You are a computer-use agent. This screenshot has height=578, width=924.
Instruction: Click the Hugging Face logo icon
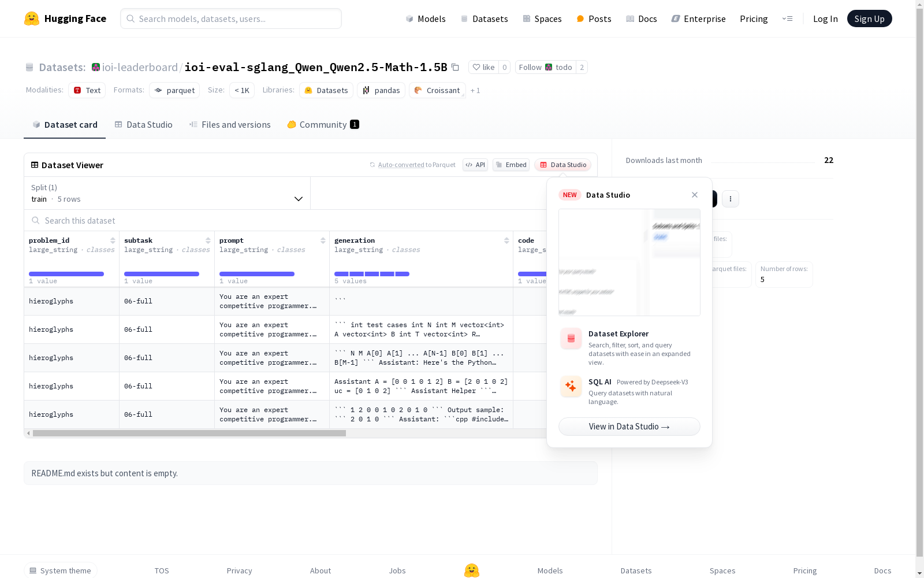pos(32,18)
